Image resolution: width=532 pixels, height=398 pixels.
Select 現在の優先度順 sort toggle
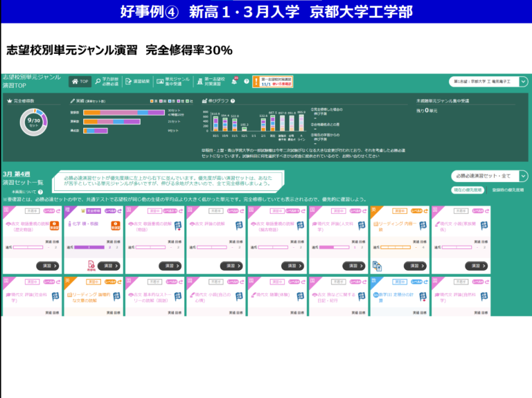(468, 190)
